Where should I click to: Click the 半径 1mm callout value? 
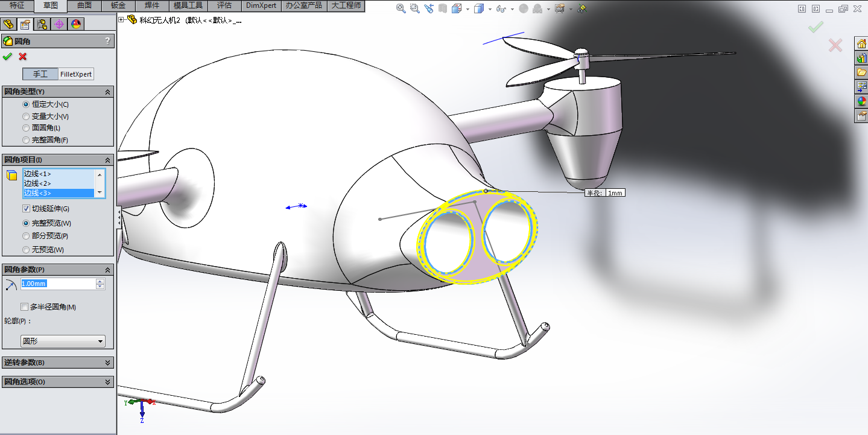point(615,193)
